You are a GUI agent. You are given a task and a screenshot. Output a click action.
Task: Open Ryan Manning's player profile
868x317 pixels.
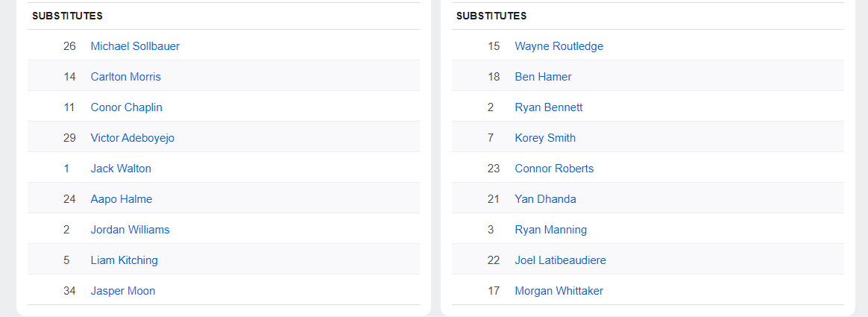[550, 230]
